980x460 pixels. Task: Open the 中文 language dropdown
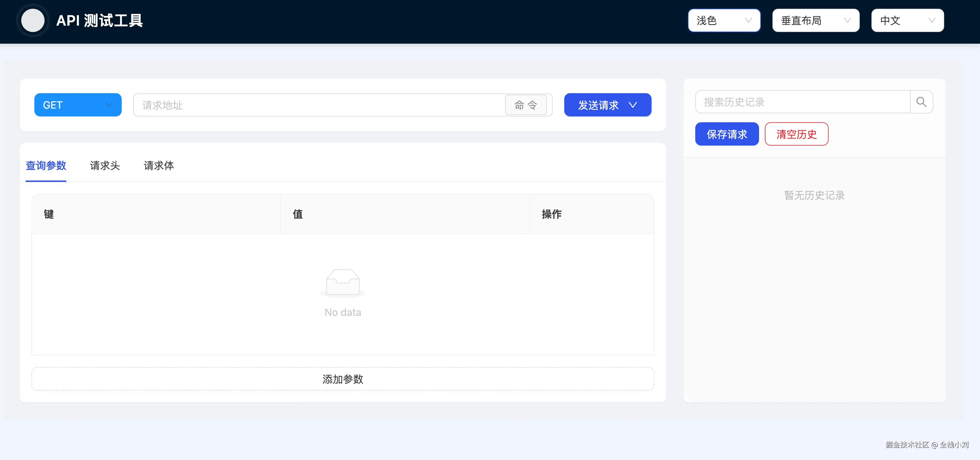click(x=907, y=21)
